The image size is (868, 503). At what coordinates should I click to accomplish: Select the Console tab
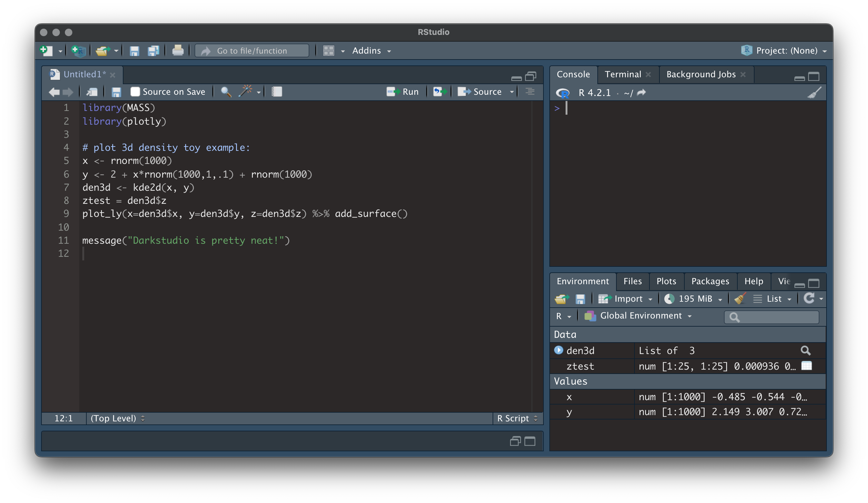click(573, 74)
